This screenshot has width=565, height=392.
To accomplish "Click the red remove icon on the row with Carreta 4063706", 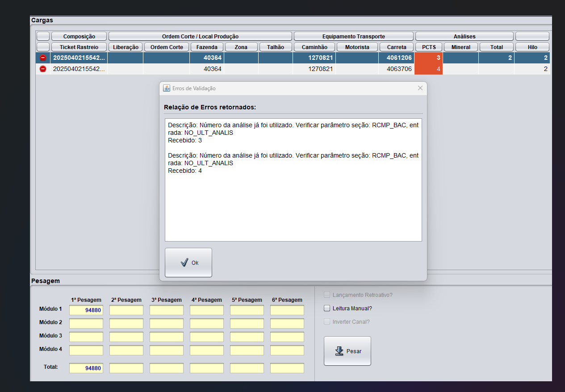I will click(x=43, y=69).
